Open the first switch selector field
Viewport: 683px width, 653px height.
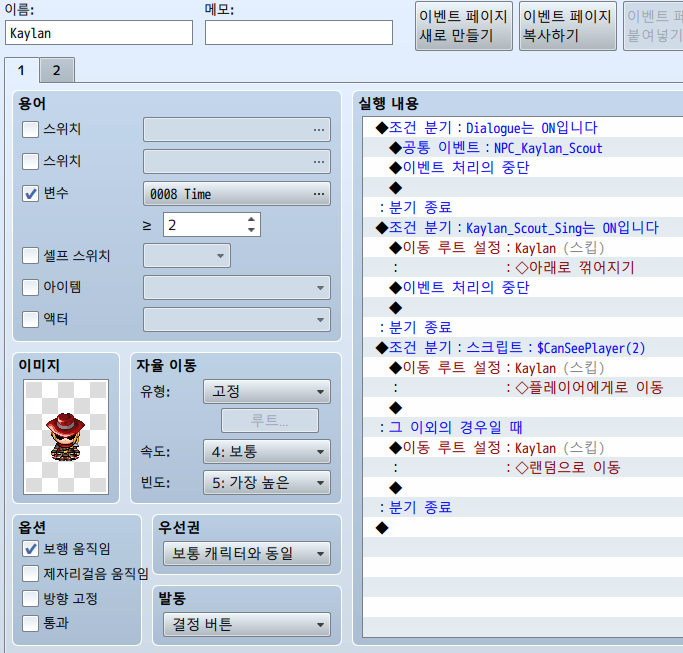tap(237, 129)
